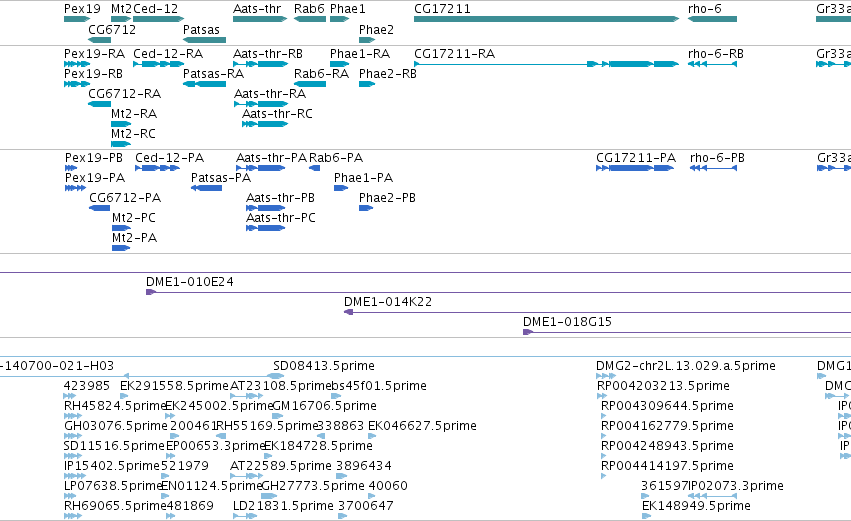Click transcript Aats-thr-RA
851x521 pixels.
(x=270, y=94)
